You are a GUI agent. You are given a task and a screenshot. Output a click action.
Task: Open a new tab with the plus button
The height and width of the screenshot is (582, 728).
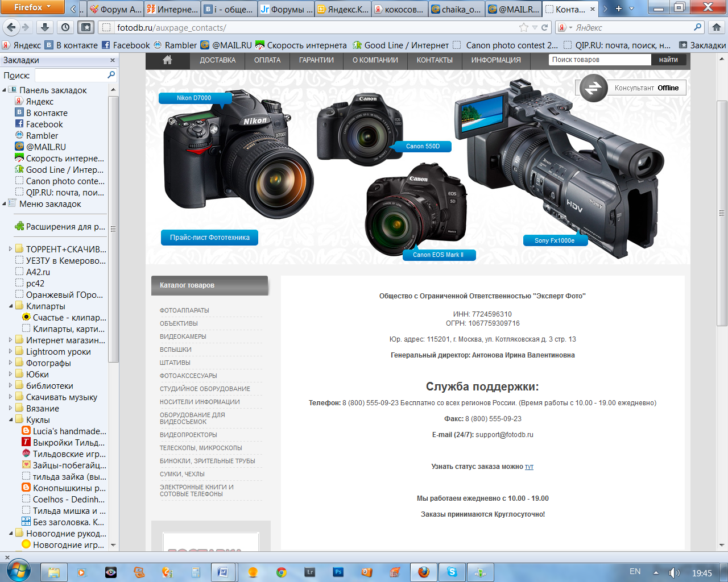click(x=619, y=9)
